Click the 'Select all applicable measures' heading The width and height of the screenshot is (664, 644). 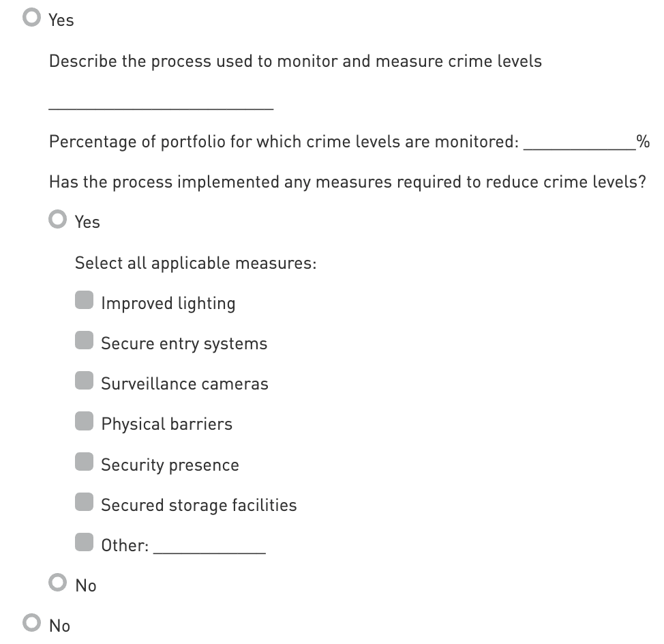pos(196,263)
